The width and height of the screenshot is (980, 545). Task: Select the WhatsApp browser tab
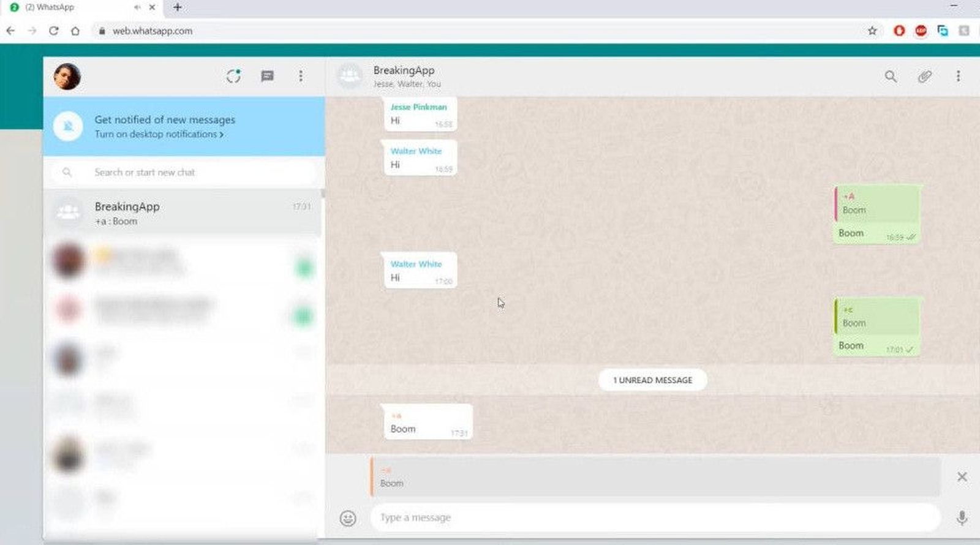pos(73,7)
